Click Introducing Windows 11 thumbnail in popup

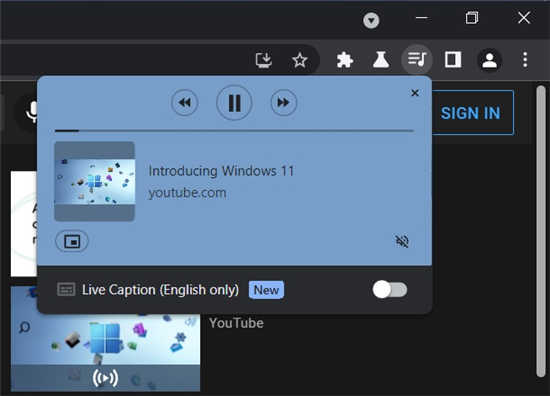[x=94, y=181]
